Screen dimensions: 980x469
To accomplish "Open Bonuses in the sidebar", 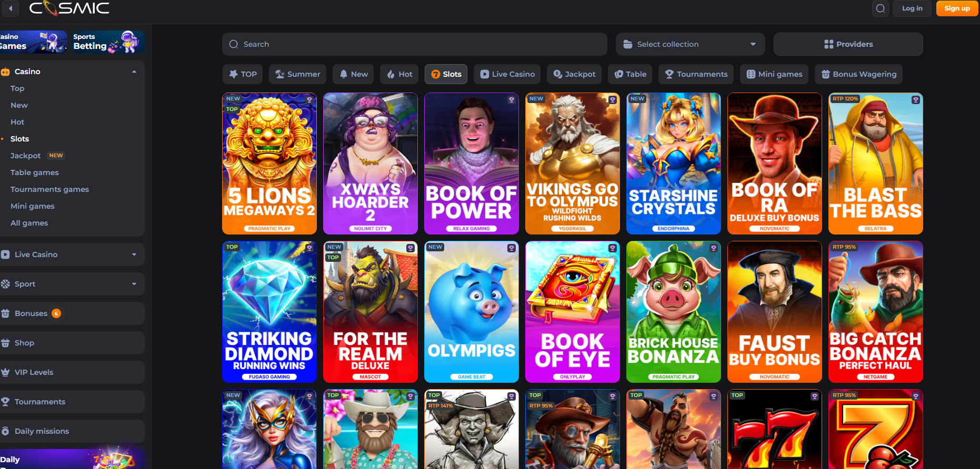I will 72,313.
